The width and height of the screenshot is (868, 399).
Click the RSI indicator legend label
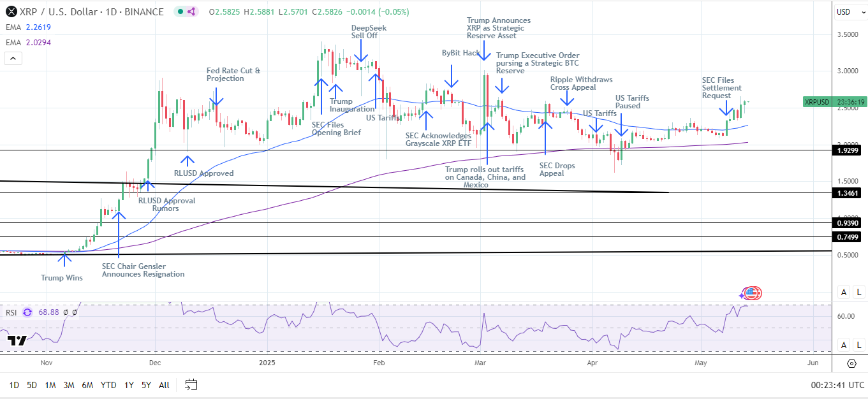[x=11, y=312]
